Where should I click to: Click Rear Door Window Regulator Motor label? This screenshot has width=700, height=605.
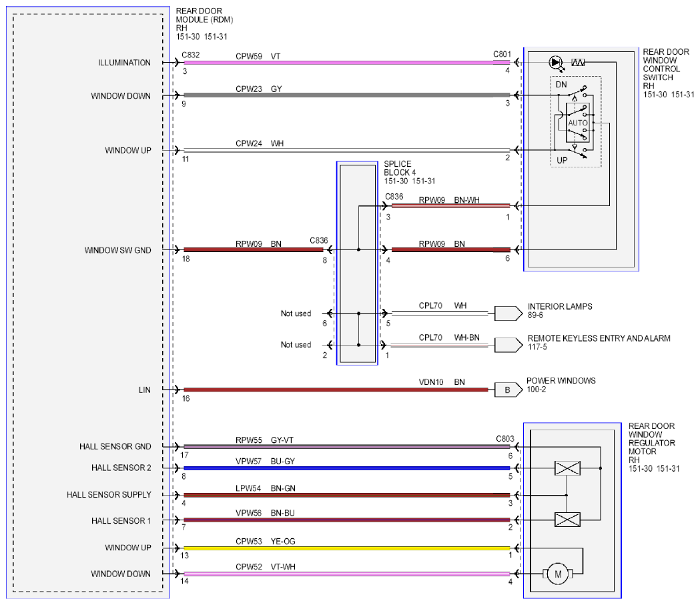click(x=654, y=447)
